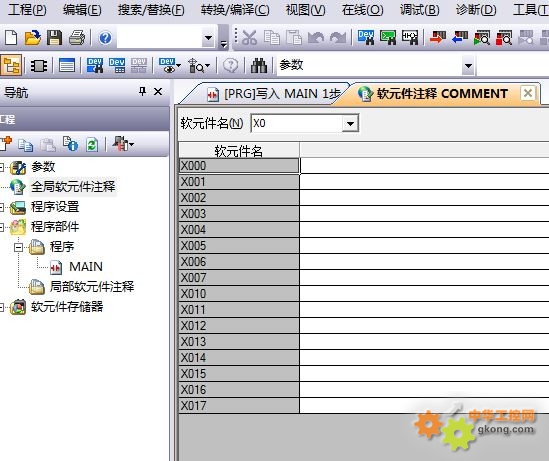Click the Print icon
The height and width of the screenshot is (461, 549).
coord(77,37)
